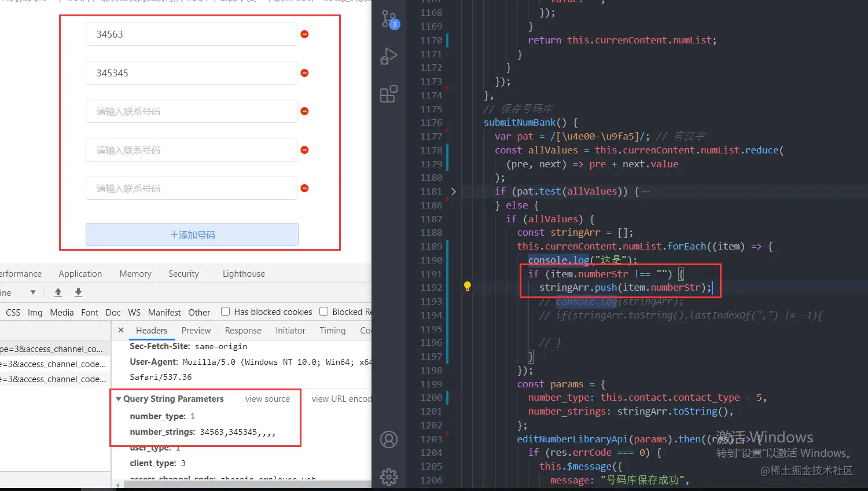This screenshot has height=491, width=868.
Task: Click the input field containing 345345
Action: click(x=192, y=73)
